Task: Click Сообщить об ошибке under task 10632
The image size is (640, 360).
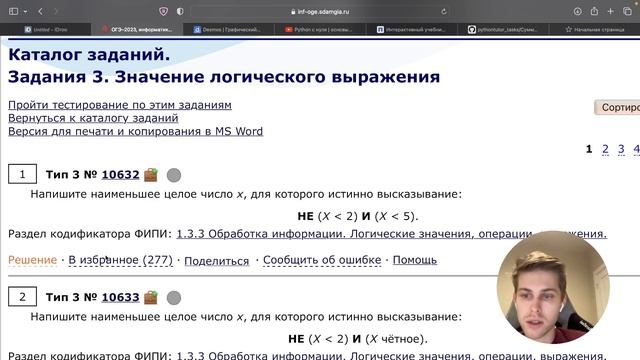Action: coord(322,260)
